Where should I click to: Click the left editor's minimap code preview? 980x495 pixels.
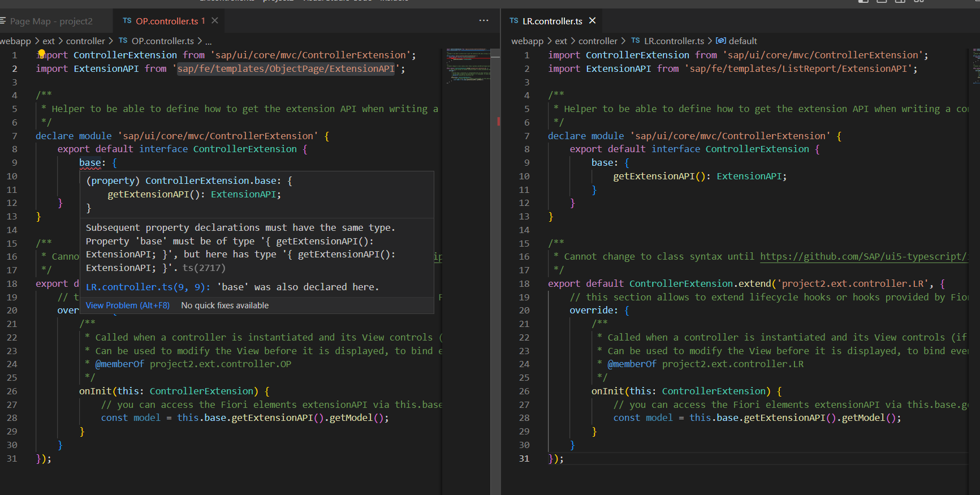click(467, 65)
